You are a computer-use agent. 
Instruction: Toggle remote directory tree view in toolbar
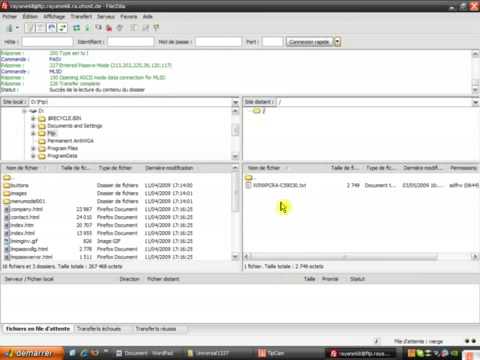[x=52, y=28]
